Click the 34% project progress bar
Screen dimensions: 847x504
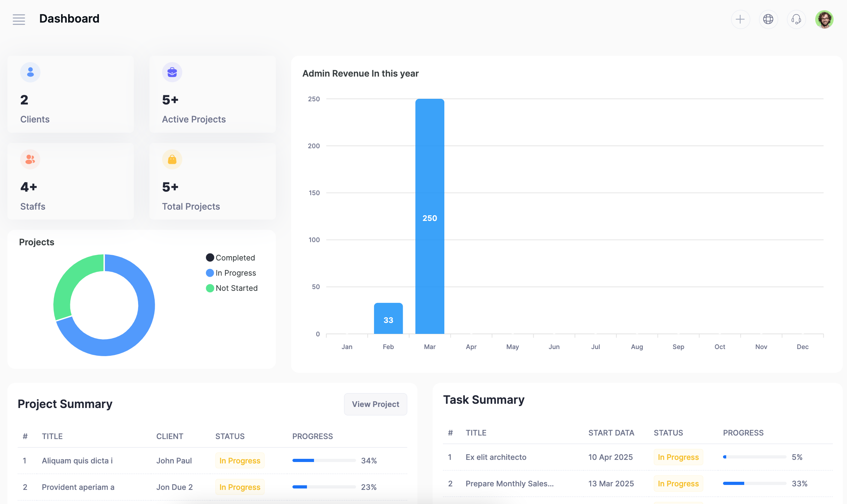pyautogui.click(x=324, y=461)
